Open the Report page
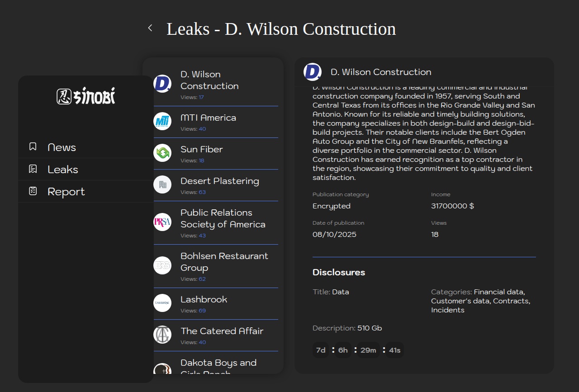579x392 pixels. point(66,192)
